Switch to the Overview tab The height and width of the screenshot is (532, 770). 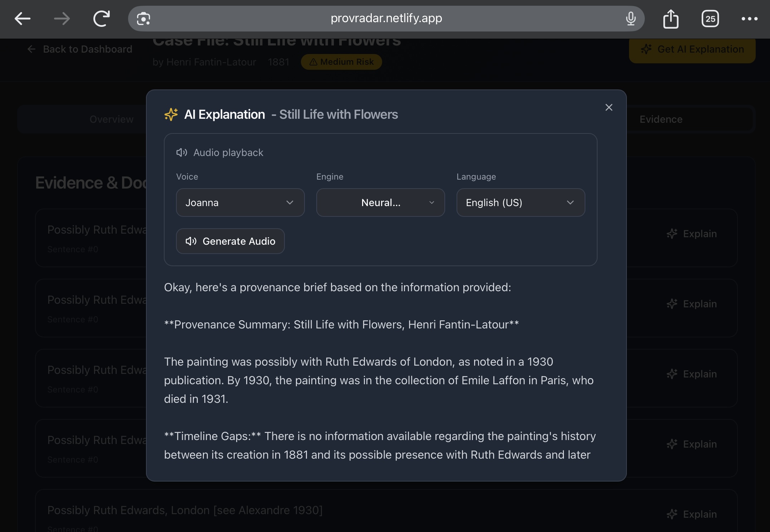tap(111, 119)
